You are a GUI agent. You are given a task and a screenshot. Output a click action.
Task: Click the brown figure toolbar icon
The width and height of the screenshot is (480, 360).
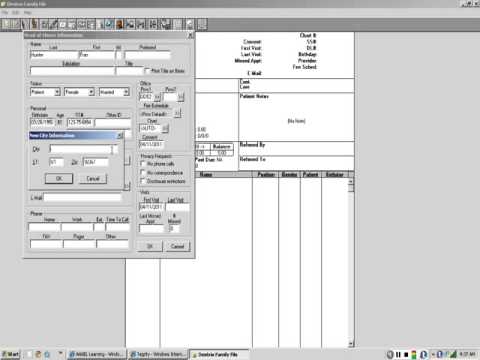[x=120, y=24]
